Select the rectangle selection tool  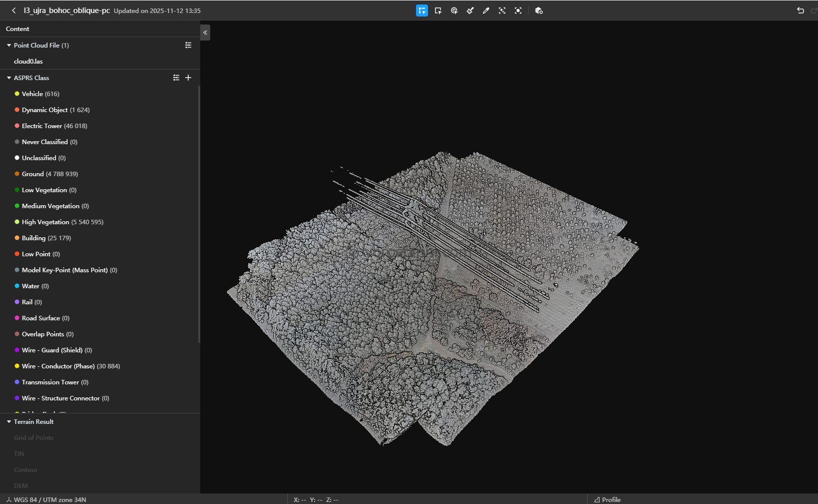click(x=438, y=11)
